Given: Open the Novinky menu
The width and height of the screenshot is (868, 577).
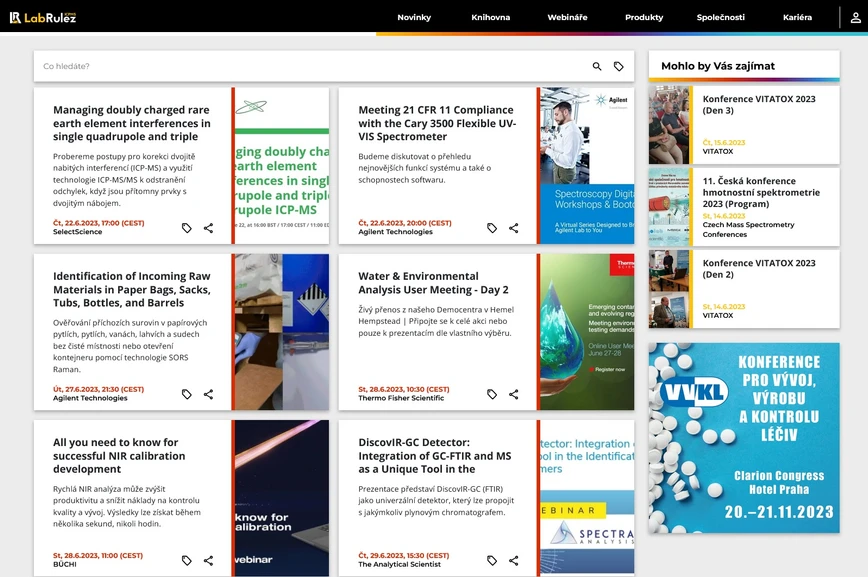Looking at the screenshot, I should pos(414,17).
